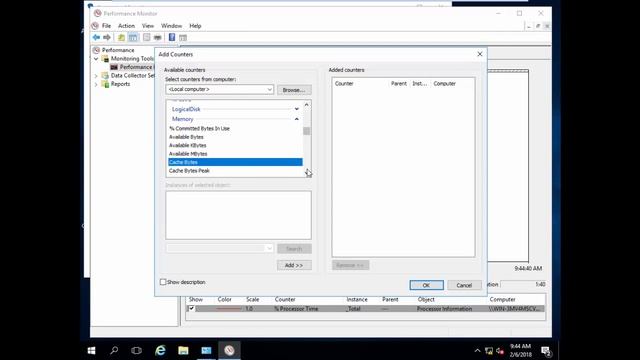
Task: Click the Back arrow toolbar icon
Action: 96,38
